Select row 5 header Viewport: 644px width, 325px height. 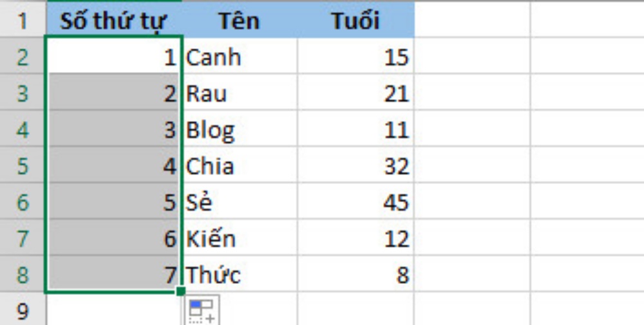(x=23, y=167)
